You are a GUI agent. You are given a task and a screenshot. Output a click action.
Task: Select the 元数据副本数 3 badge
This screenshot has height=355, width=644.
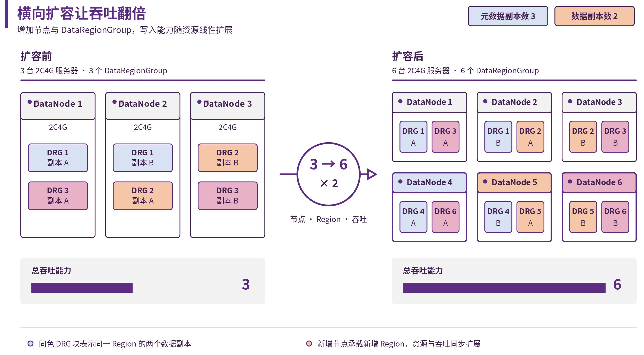pyautogui.click(x=508, y=16)
